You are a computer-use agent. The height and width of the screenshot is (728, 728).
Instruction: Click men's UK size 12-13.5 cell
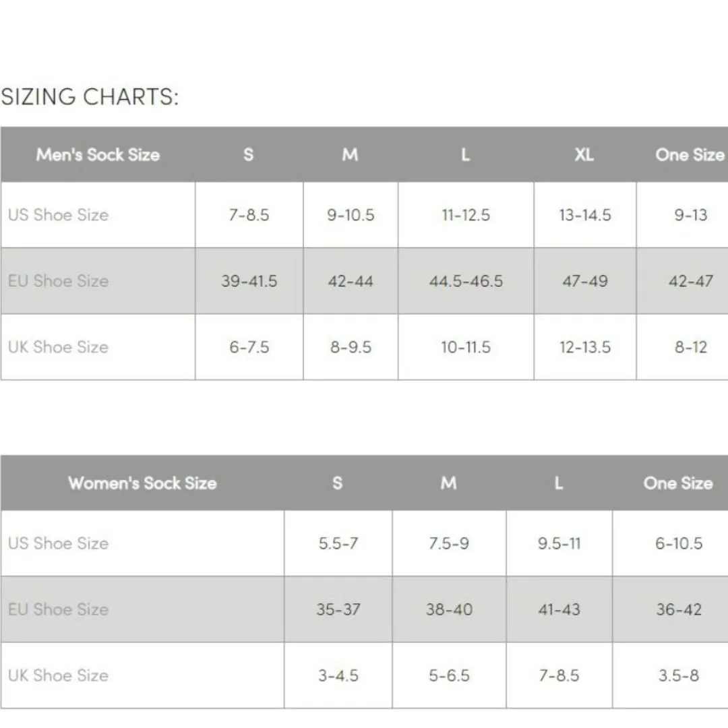point(585,347)
